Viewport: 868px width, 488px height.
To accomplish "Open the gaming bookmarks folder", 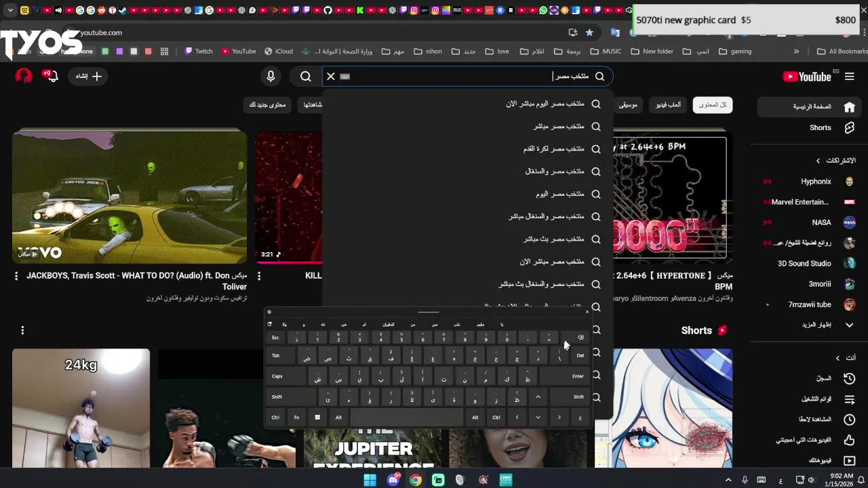I will pyautogui.click(x=735, y=52).
